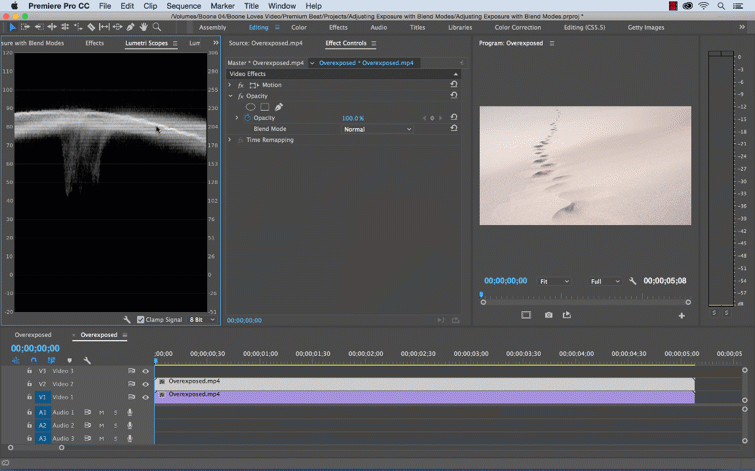This screenshot has width=755, height=471.
Task: Click the timeline playhead timecode
Action: coord(35,348)
